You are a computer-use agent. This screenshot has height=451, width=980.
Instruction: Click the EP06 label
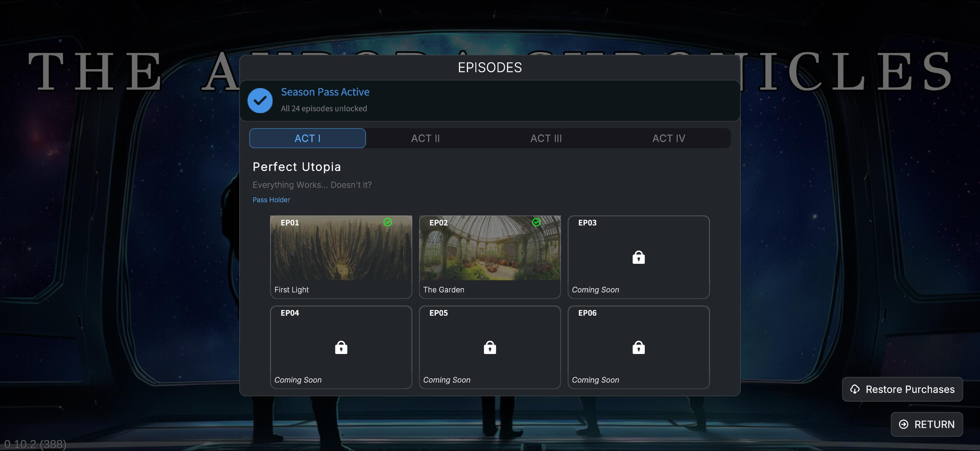click(587, 313)
